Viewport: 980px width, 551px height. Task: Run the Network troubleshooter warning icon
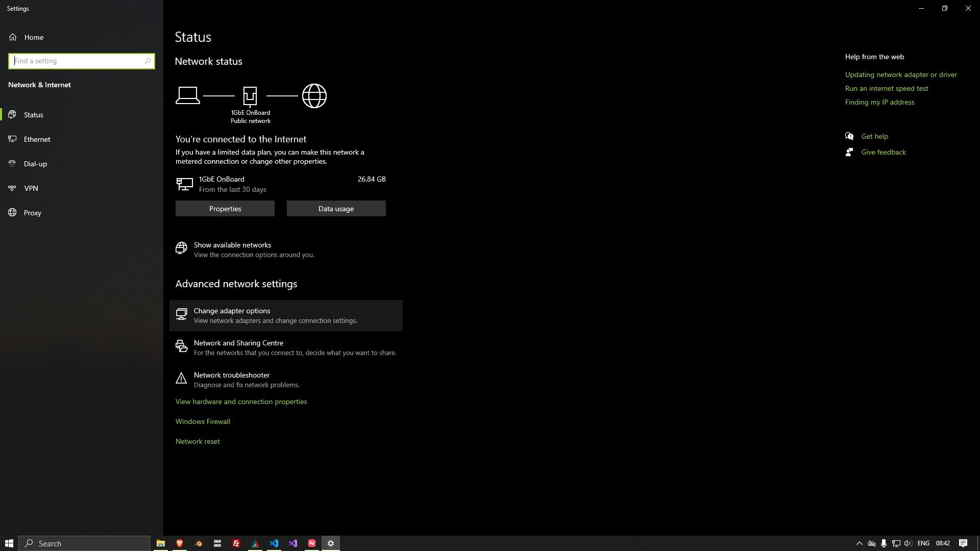point(181,379)
